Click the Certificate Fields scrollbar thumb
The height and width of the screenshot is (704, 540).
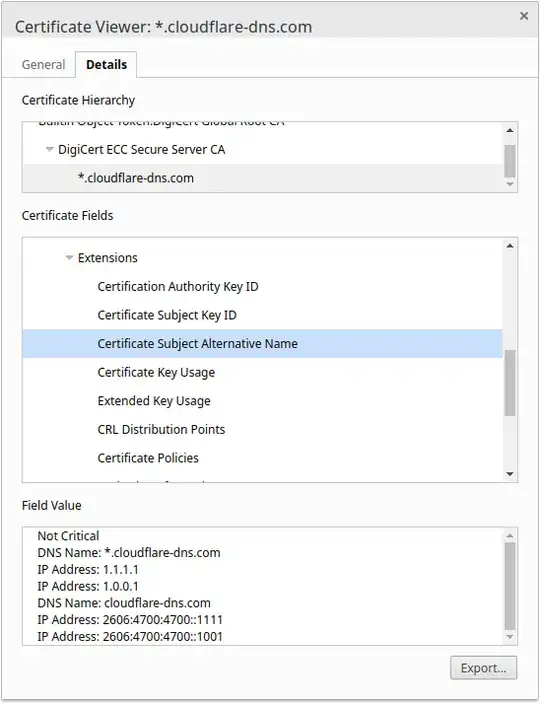509,383
